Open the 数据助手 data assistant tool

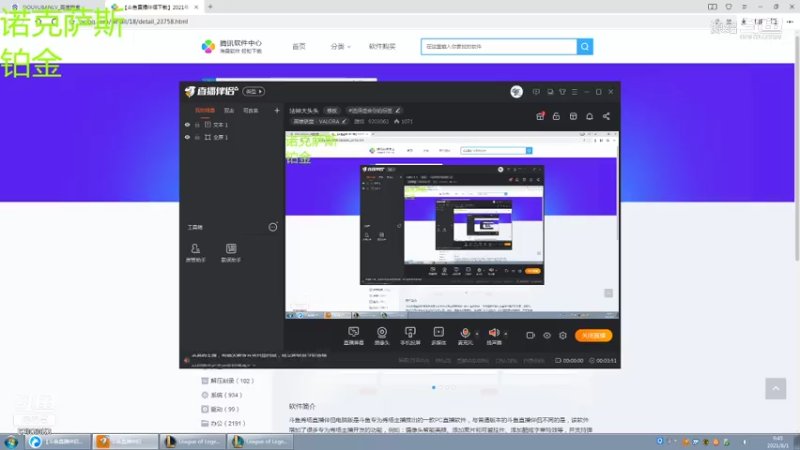coord(231,253)
